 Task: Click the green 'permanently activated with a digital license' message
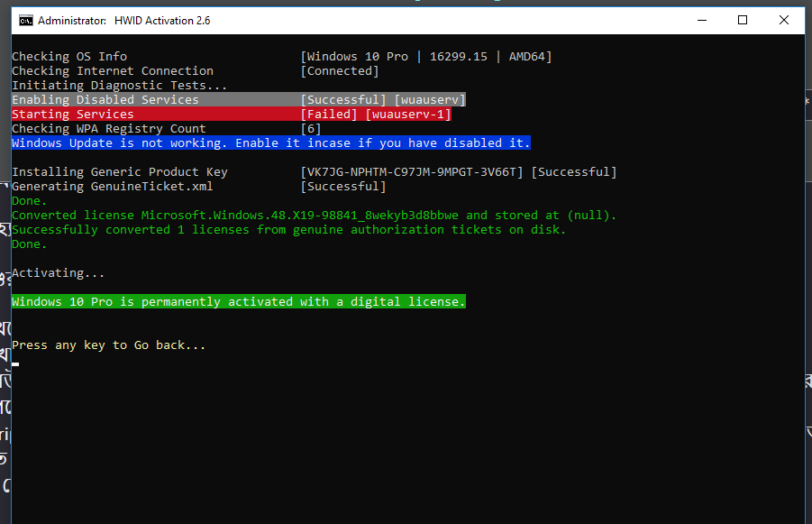click(x=239, y=301)
